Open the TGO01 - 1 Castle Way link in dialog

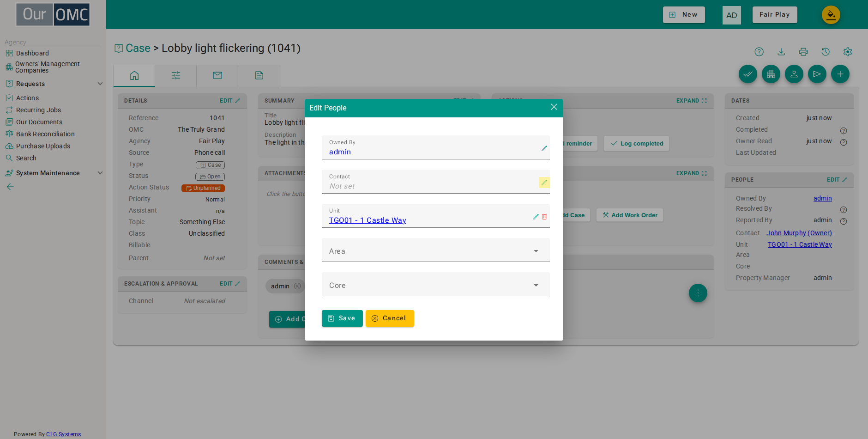368,220
